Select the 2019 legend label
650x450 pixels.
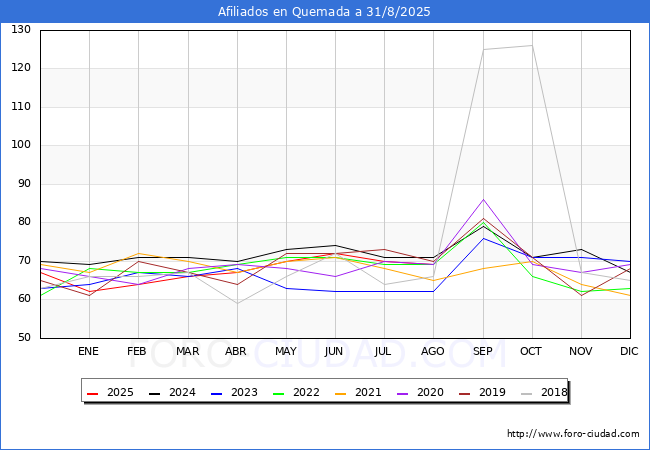tap(492, 392)
